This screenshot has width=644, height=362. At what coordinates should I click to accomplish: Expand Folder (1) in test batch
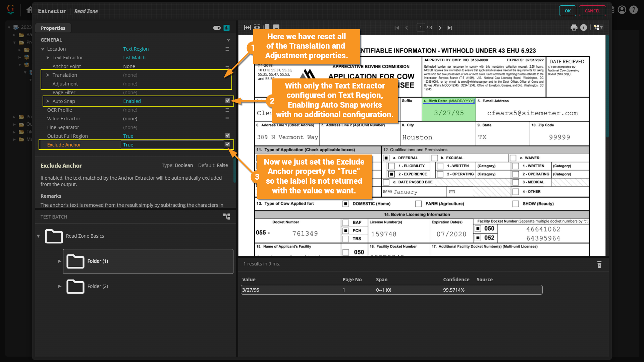pos(59,261)
